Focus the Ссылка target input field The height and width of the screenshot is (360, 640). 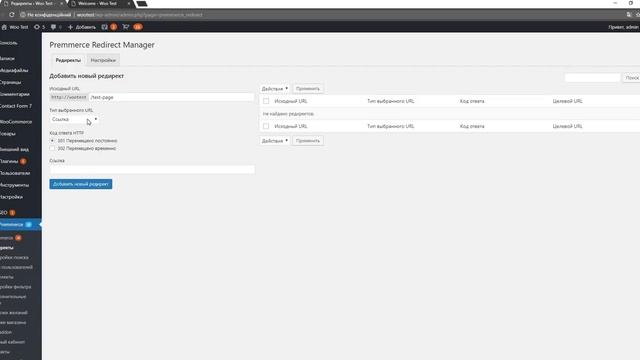pos(152,169)
